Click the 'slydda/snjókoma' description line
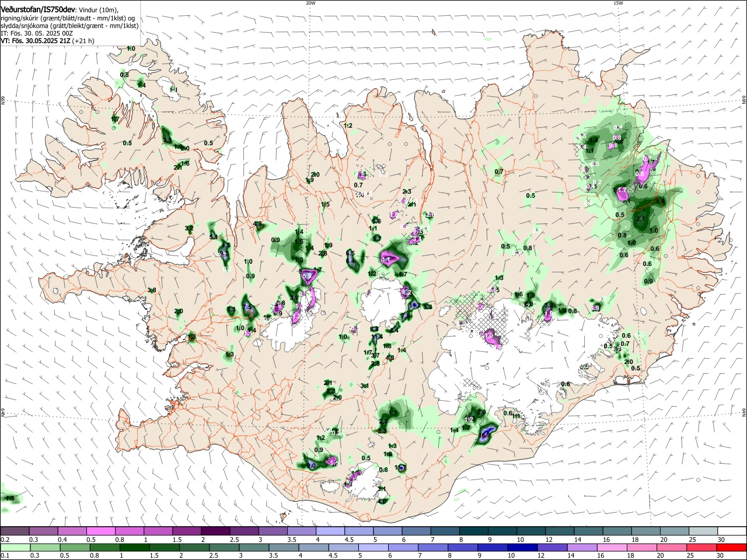The height and width of the screenshot is (560, 747). (69, 26)
